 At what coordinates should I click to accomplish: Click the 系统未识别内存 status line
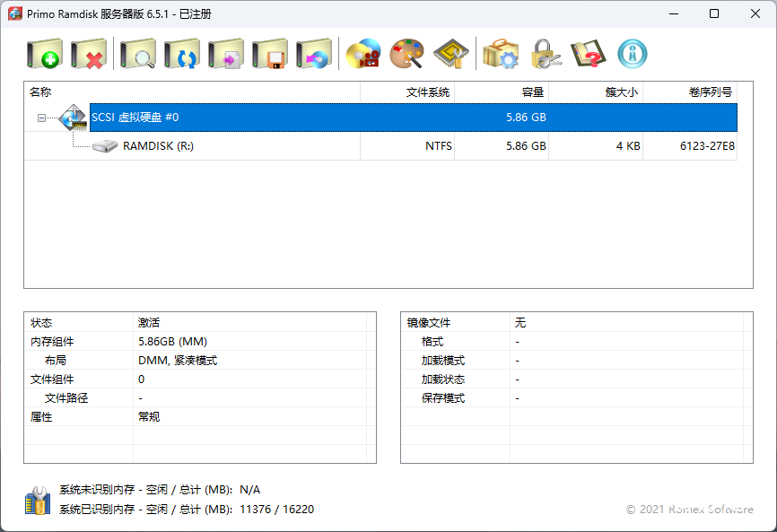[x=160, y=490]
